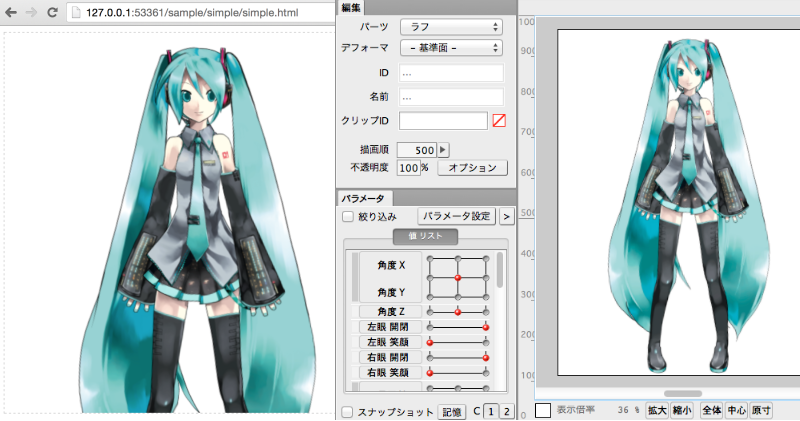
Task: Click the 拡大 zoom in button
Action: tap(657, 410)
